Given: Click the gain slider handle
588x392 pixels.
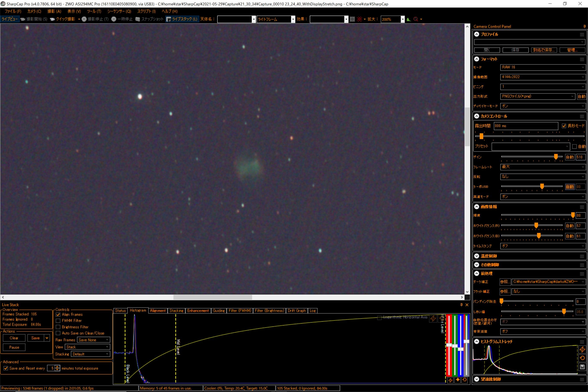Looking at the screenshot, I should [x=556, y=156].
